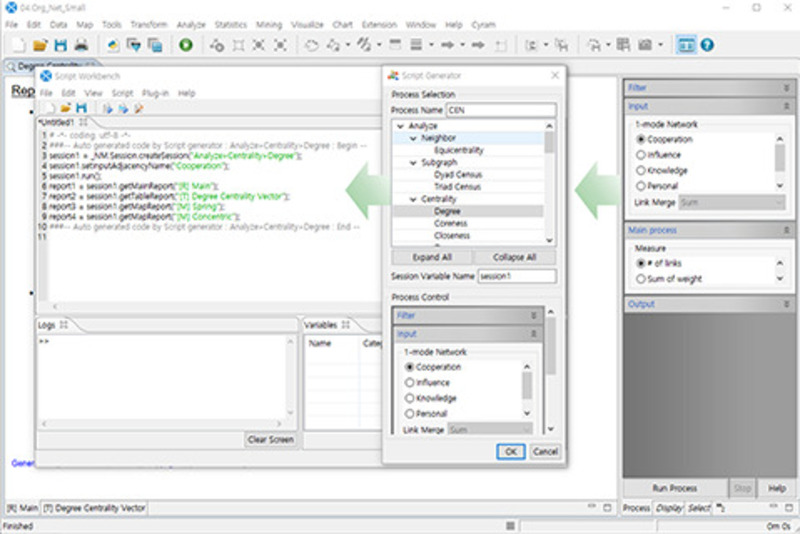Open the Analyze menu in menu bar

190,23
